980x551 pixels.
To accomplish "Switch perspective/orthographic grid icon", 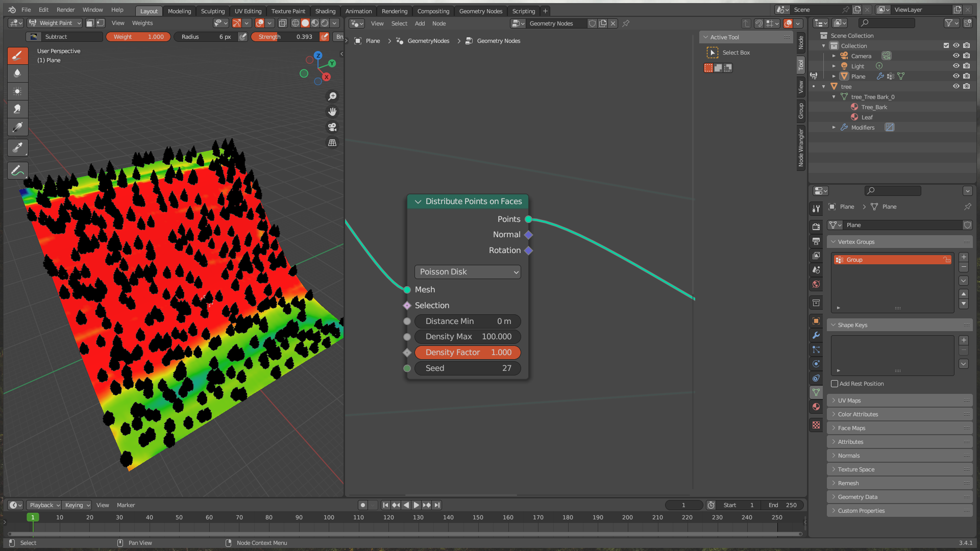I will 332,143.
